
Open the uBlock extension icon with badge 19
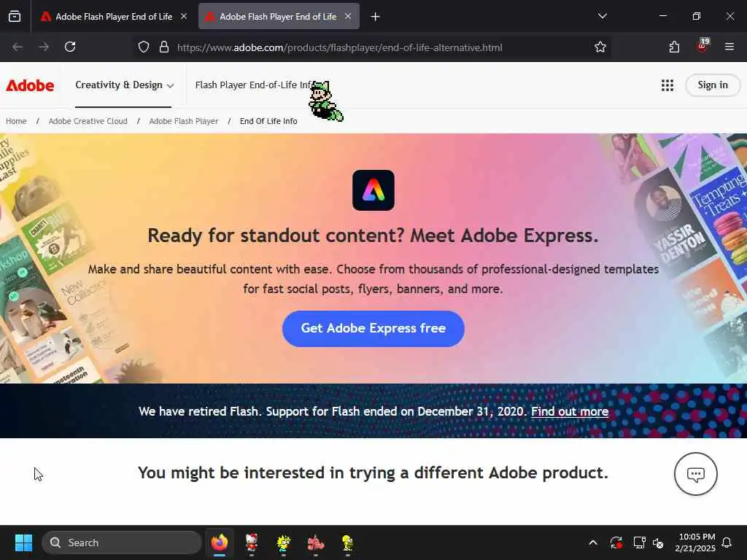coord(703,46)
